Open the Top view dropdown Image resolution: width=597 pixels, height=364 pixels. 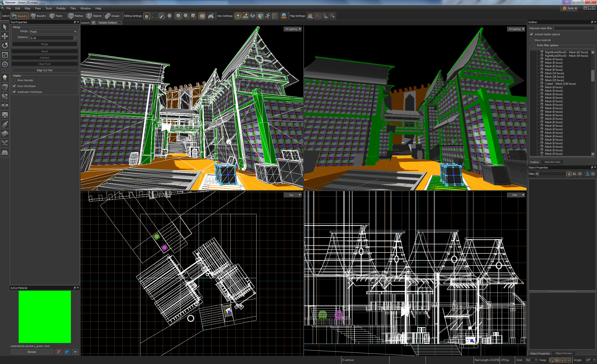(x=292, y=195)
